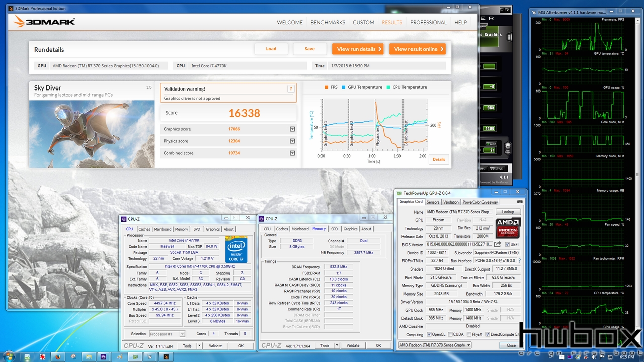
Task: Click the 3DMark Professional Edition title bar icon
Action: 11,8
